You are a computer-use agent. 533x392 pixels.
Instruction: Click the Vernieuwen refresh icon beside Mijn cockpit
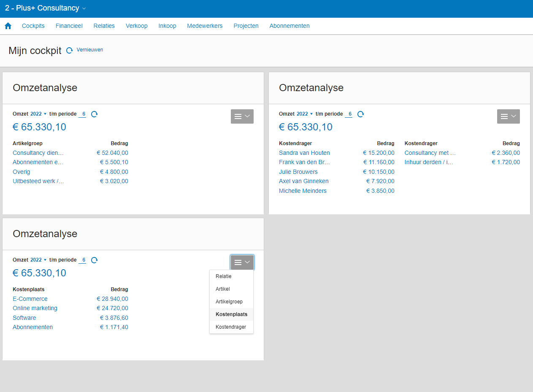[70, 51]
